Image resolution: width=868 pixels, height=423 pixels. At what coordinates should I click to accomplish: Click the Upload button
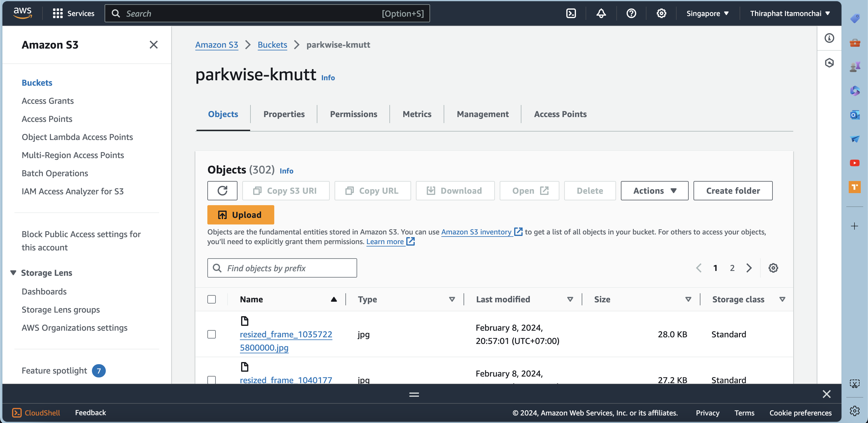[240, 215]
